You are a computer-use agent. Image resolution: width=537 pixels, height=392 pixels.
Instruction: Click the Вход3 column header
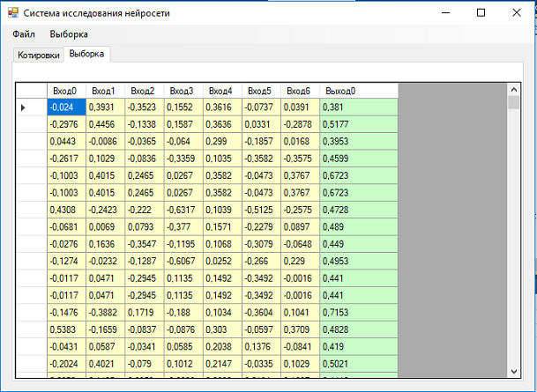(183, 91)
